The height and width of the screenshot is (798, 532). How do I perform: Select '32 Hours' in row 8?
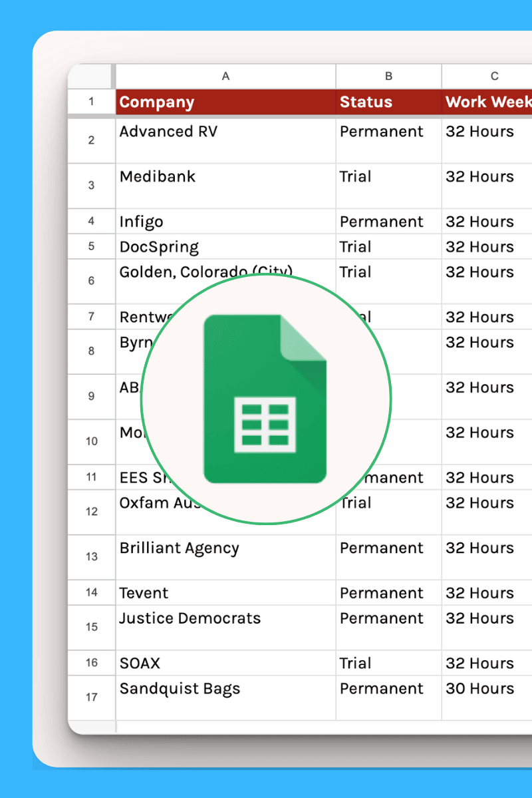pos(487,351)
